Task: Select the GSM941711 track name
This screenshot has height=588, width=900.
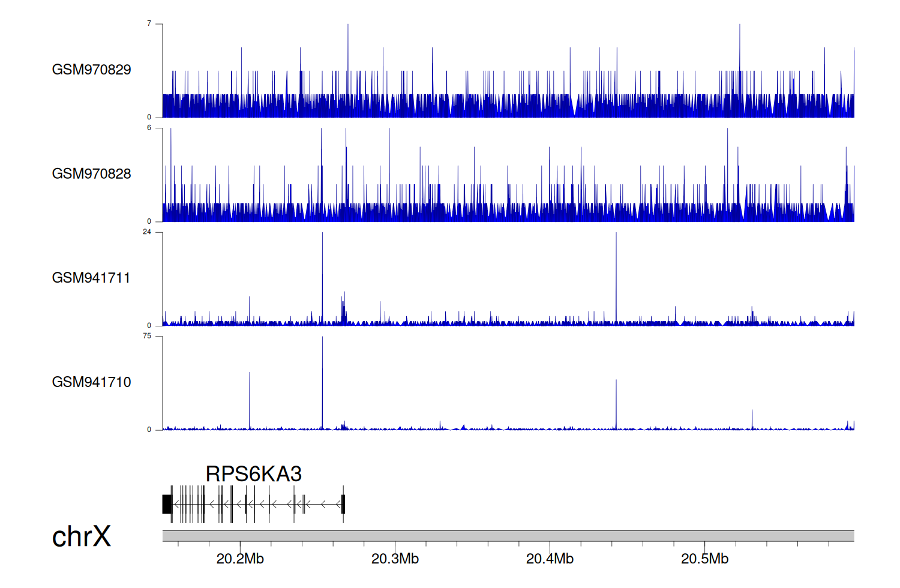Action: tap(91, 278)
